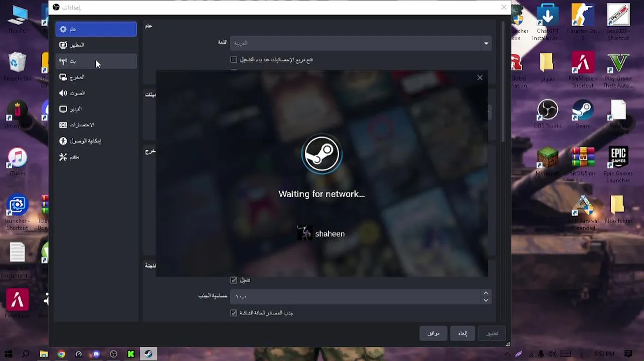Open New Text Document on desktop
The height and width of the screenshot is (361, 644).
(x=18, y=260)
